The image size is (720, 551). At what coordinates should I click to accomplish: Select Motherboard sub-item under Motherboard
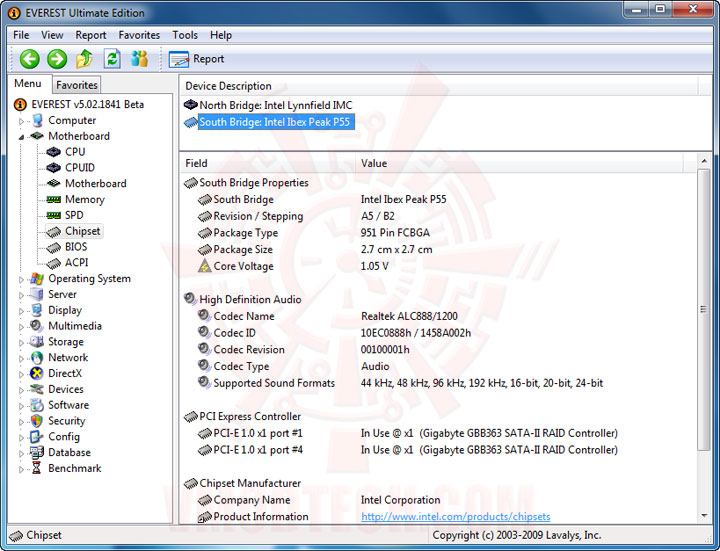pos(96,183)
